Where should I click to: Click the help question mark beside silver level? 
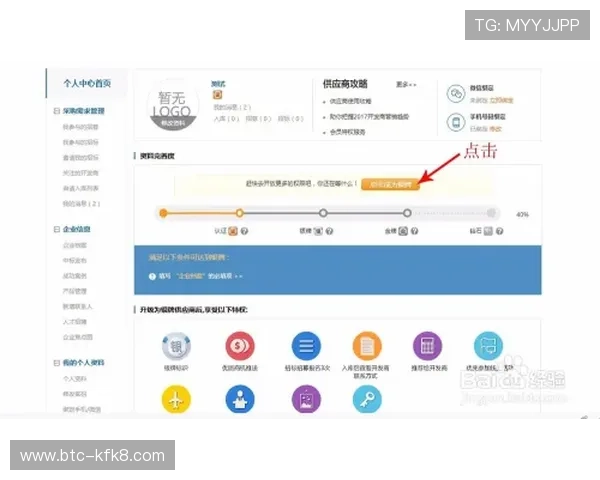pos(329,231)
